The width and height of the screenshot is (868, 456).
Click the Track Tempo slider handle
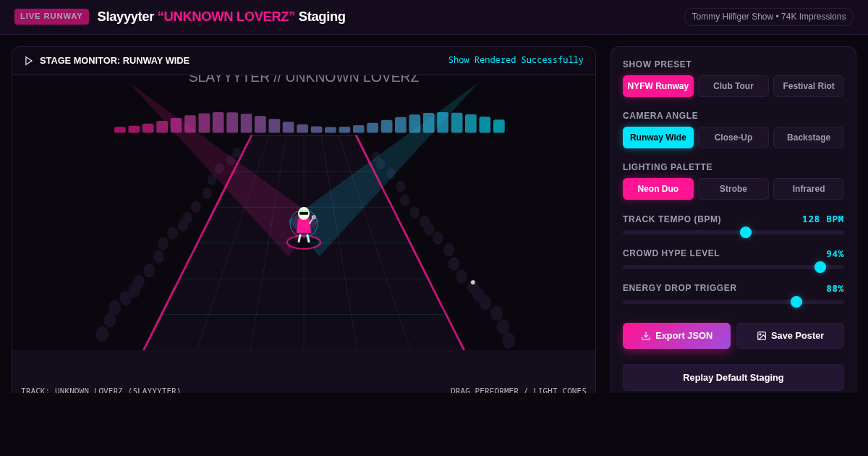pos(746,232)
